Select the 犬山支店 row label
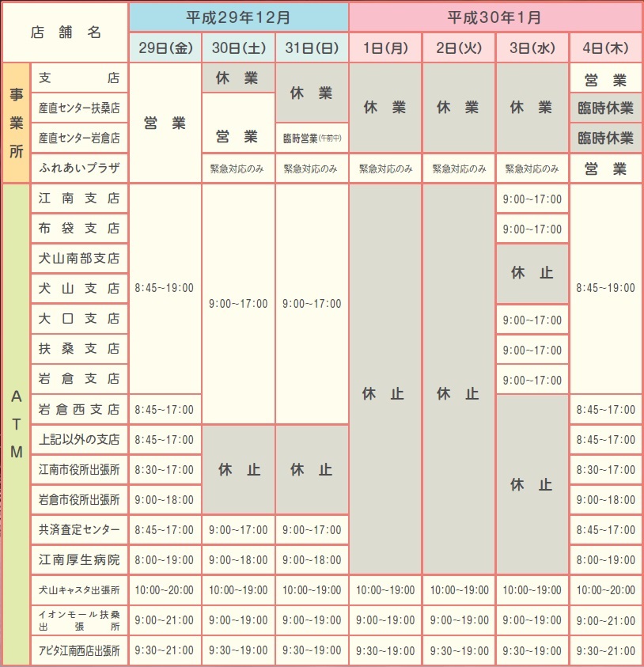Image resolution: width=644 pixels, height=667 pixels. (79, 289)
